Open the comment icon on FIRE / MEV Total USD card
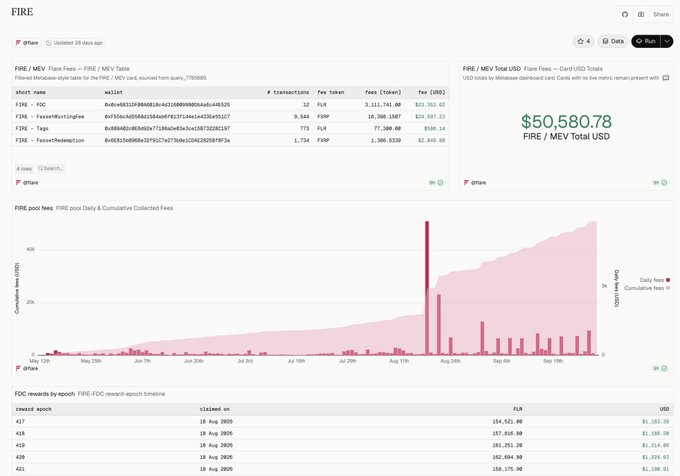Screen dimensions: 680x476 (x=666, y=78)
